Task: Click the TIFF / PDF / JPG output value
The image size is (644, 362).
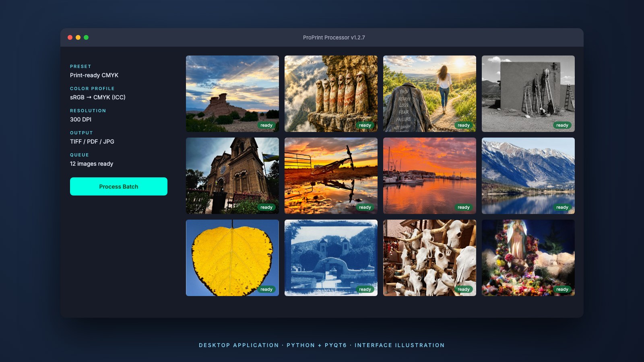Action: point(92,142)
